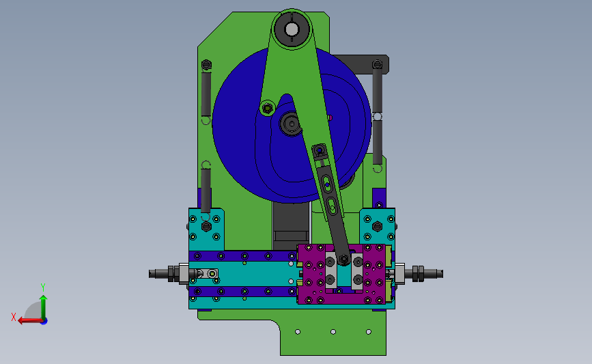Screen dimensions: 592x364
Task: Click the red X axis of the triad
Action: point(29,321)
